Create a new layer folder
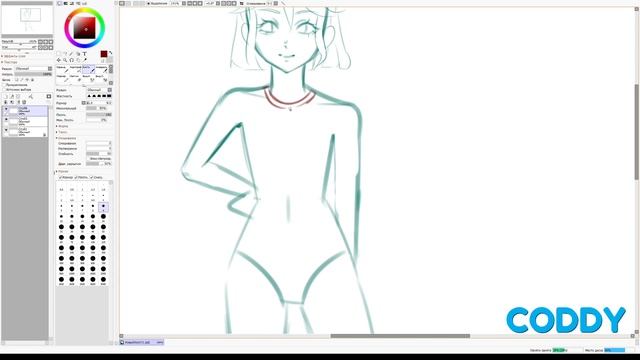Screen dimensions: 640x360 tap(18, 96)
